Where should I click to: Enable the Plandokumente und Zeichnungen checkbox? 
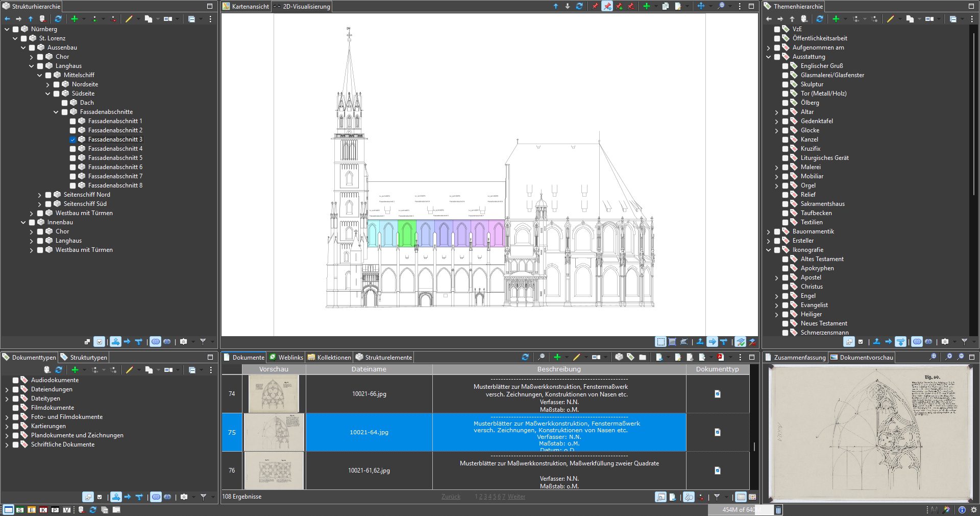[x=16, y=435]
